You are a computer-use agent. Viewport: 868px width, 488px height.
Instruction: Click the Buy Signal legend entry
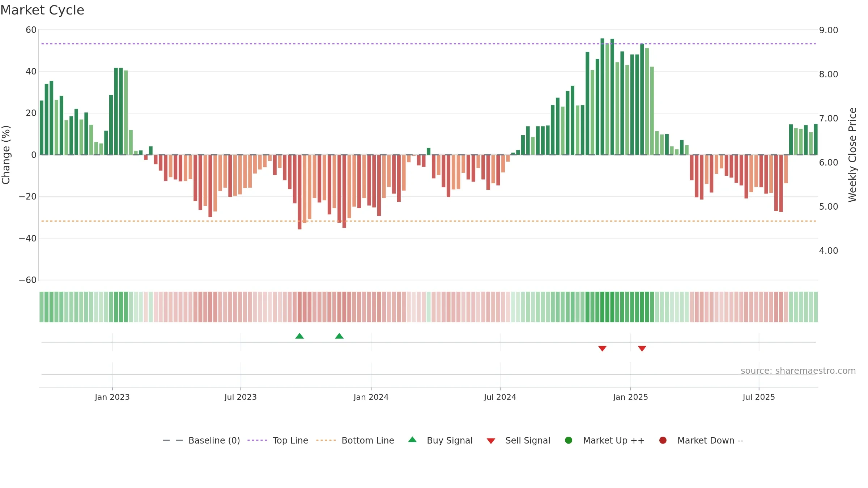point(440,440)
